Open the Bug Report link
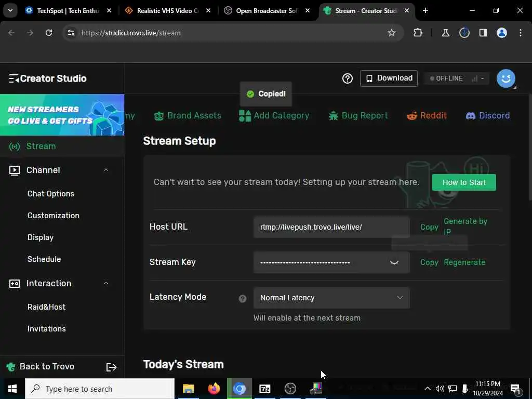The image size is (532, 399). 358,116
